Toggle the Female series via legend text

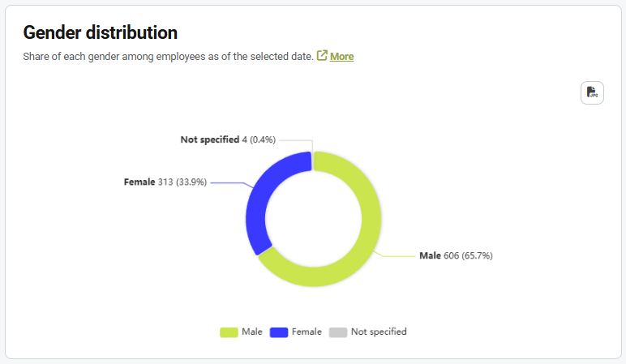307,332
